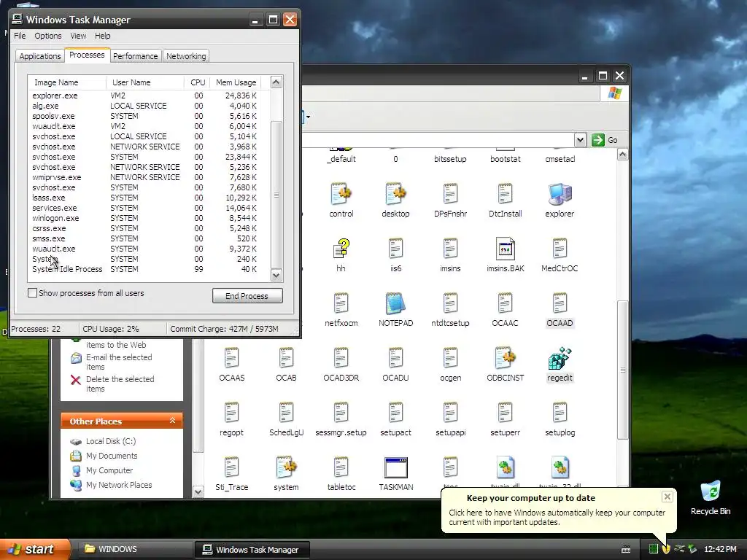Select the iis6 file icon
Viewport: 747px width, 560px height.
(x=395, y=249)
